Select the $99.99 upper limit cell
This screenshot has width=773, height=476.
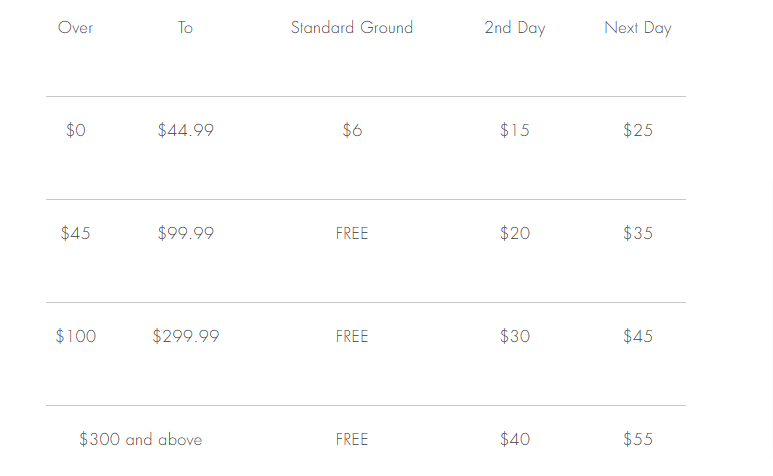(185, 233)
